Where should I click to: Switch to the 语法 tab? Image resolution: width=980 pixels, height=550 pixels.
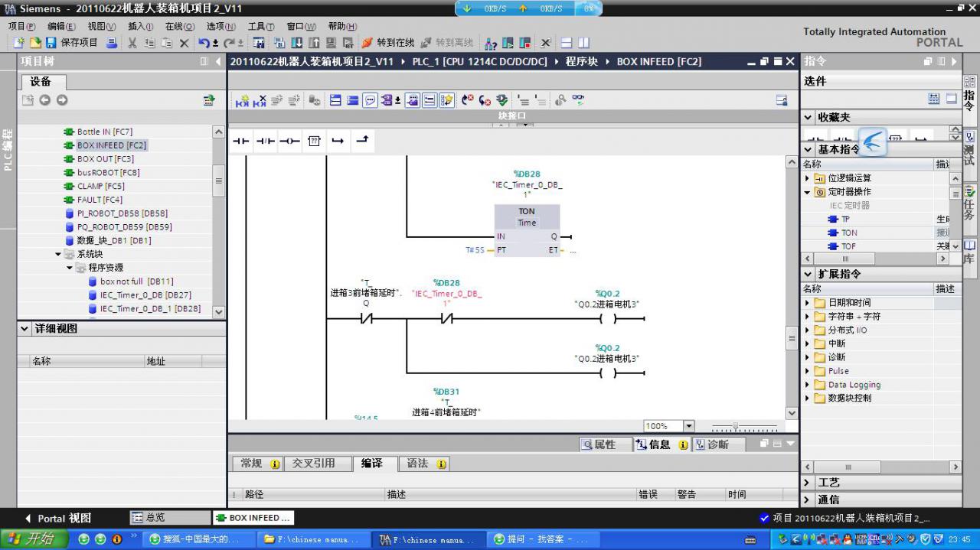(425, 464)
